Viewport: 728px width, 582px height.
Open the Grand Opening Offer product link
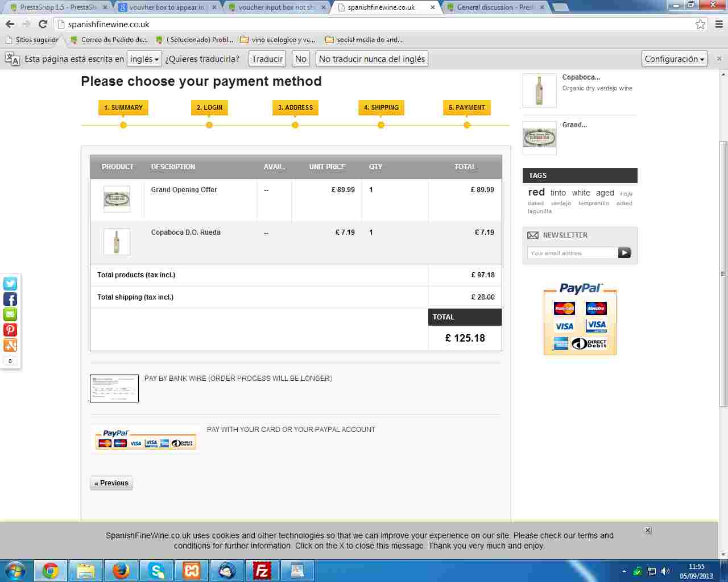pyautogui.click(x=184, y=190)
